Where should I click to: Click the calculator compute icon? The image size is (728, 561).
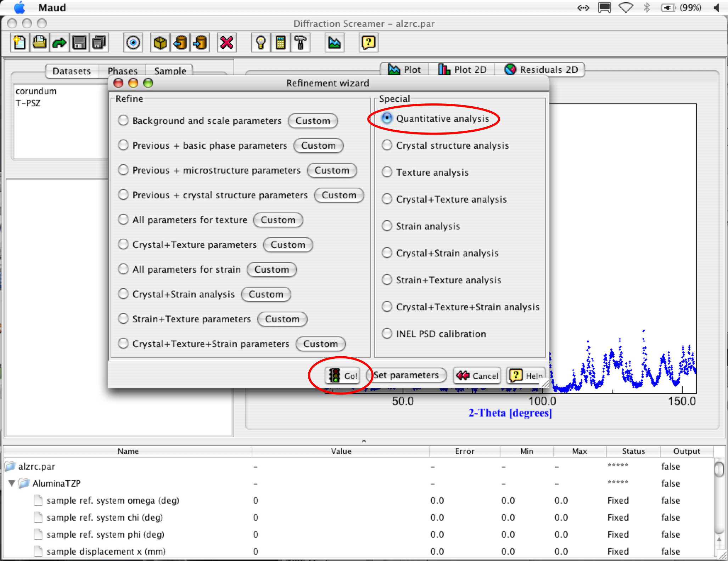[280, 43]
